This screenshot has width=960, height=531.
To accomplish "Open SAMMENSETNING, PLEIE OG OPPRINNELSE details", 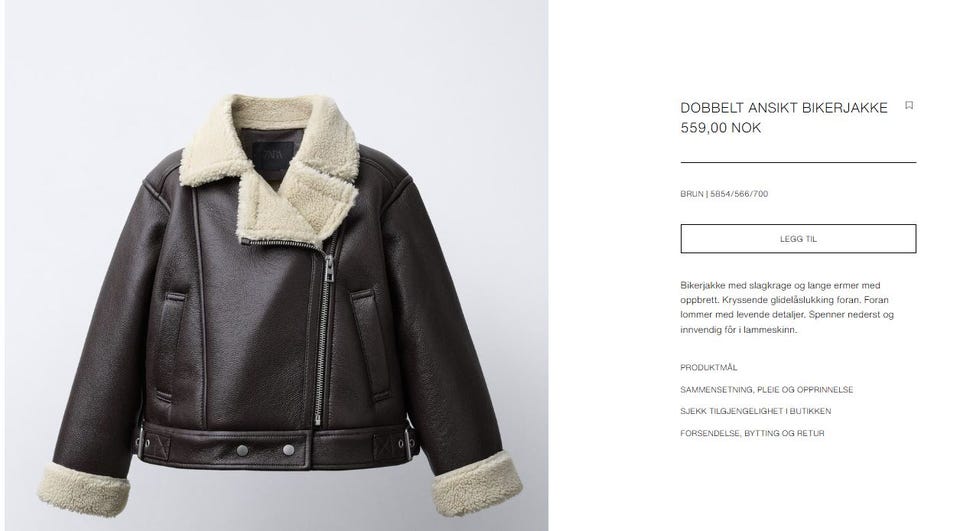I will [x=767, y=390].
